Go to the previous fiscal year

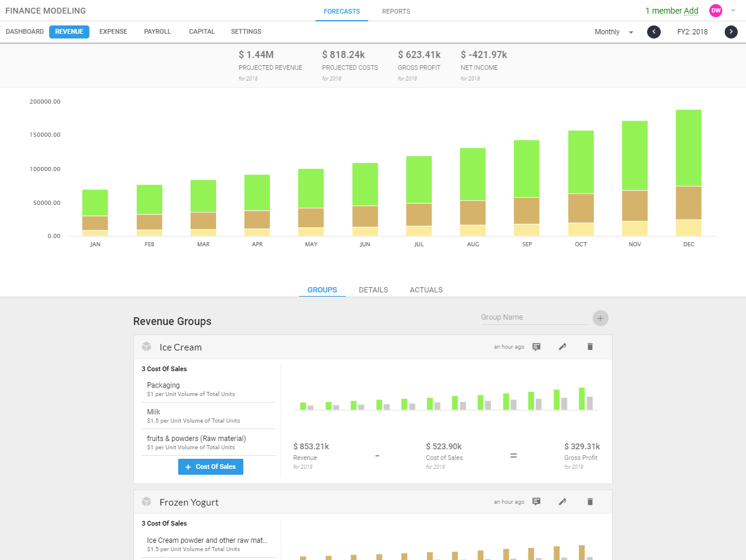pos(654,32)
